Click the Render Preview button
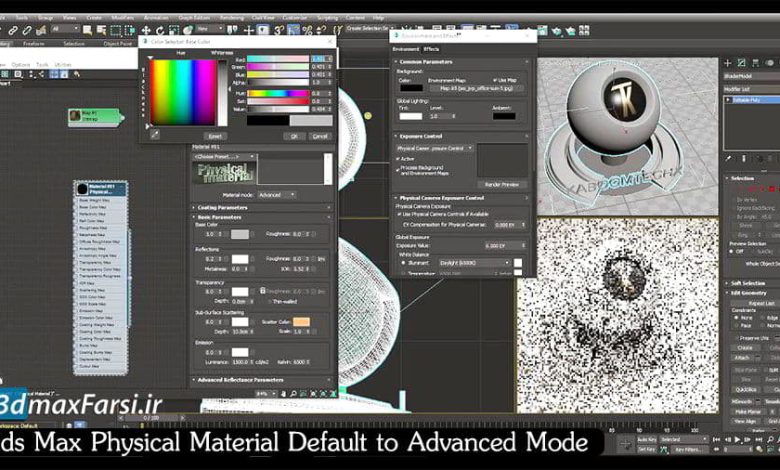Viewport: 780px width, 470px height. [x=502, y=185]
